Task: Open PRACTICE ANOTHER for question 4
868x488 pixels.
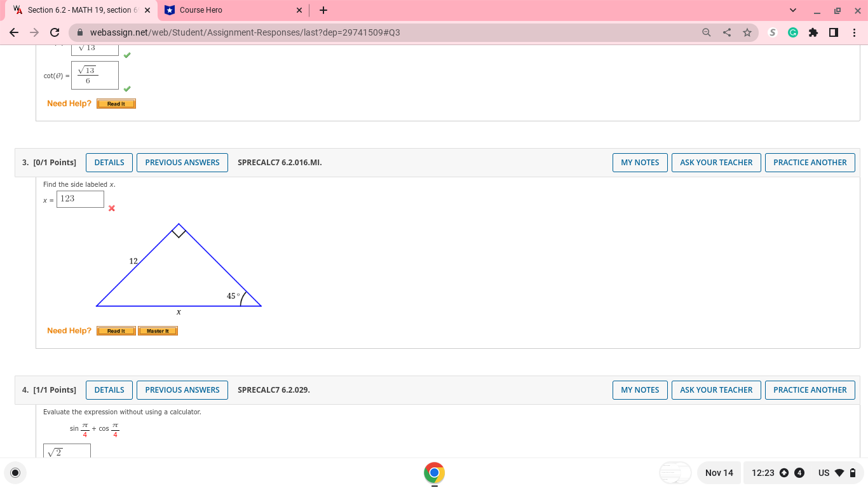Action: point(810,390)
